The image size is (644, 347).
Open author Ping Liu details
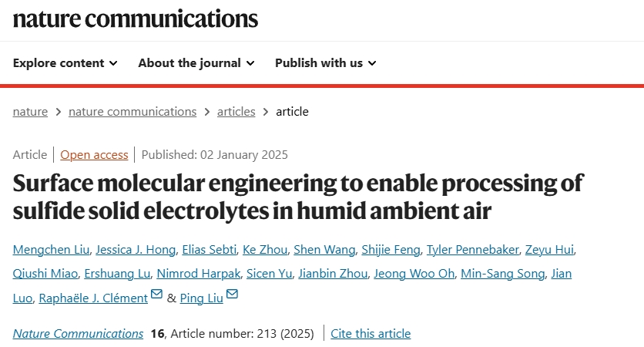[x=201, y=298]
